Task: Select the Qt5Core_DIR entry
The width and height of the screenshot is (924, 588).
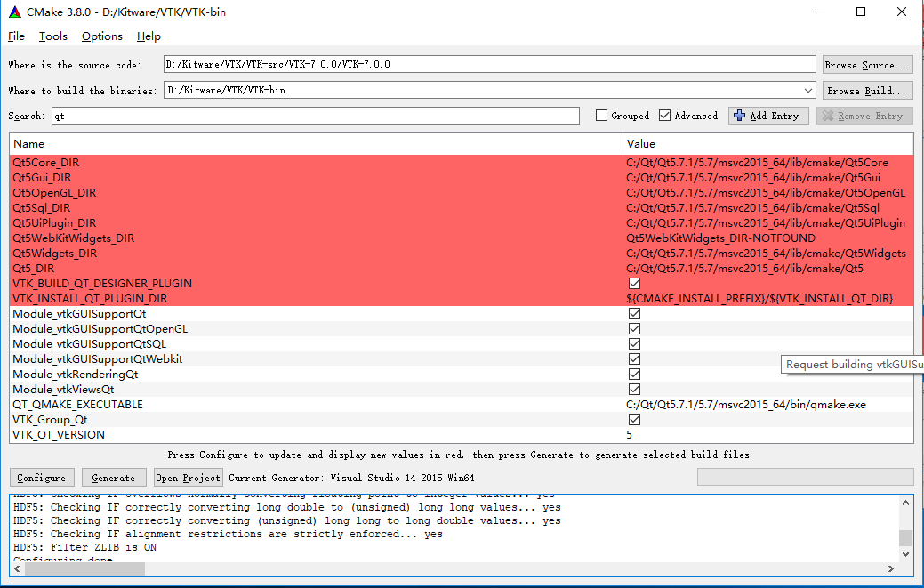Action: 46,163
